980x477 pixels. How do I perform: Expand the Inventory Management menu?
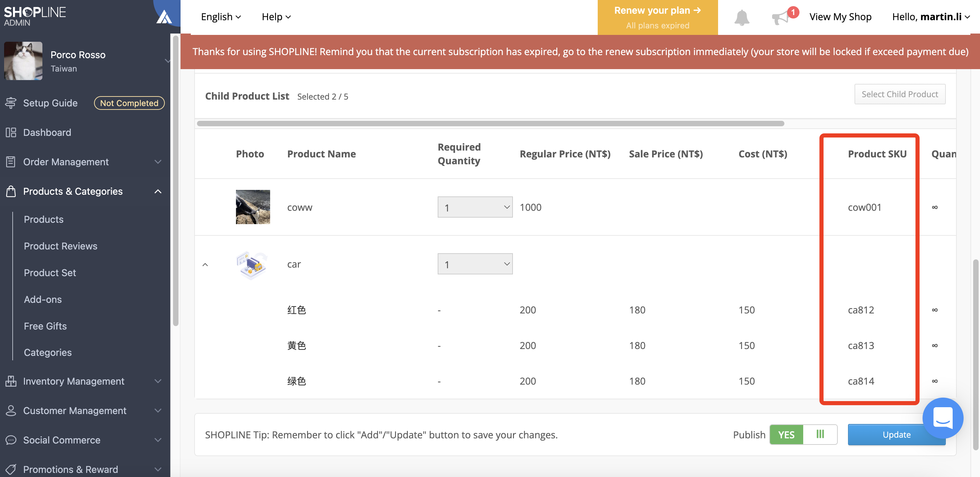point(158,381)
